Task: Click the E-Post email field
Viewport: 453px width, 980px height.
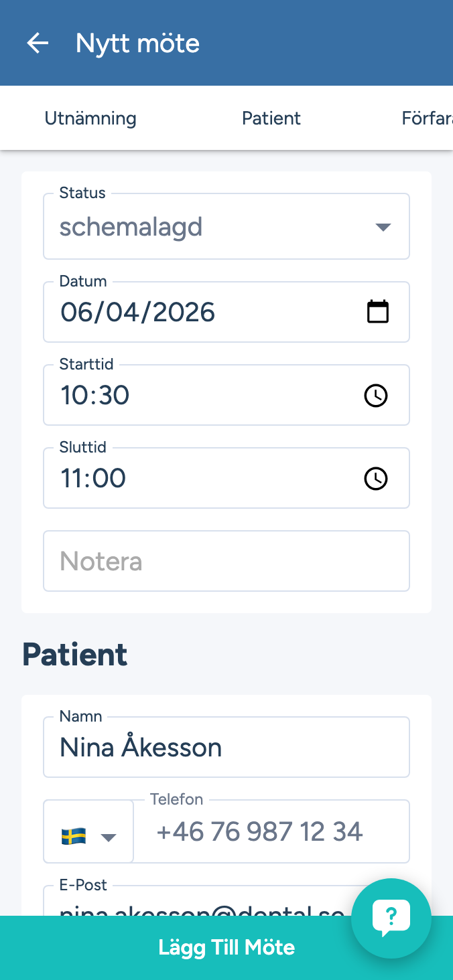Action: tap(194, 905)
